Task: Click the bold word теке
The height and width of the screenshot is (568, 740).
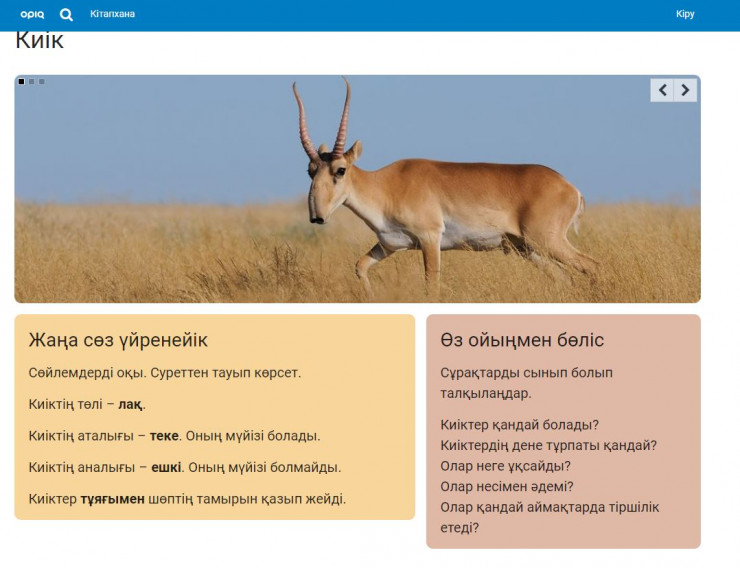Action: coord(164,436)
